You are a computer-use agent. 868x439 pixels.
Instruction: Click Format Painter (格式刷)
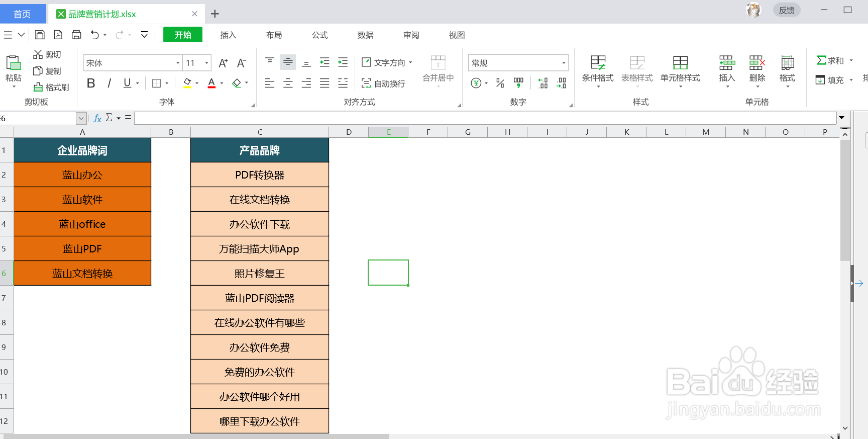51,87
